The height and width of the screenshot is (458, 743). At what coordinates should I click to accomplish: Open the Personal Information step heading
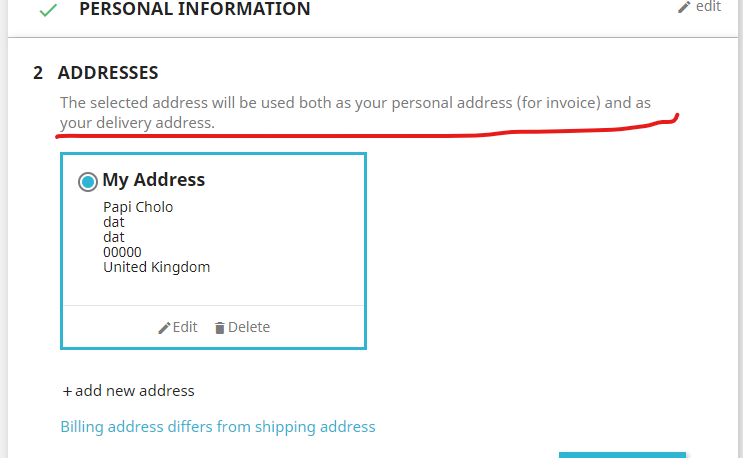[194, 10]
